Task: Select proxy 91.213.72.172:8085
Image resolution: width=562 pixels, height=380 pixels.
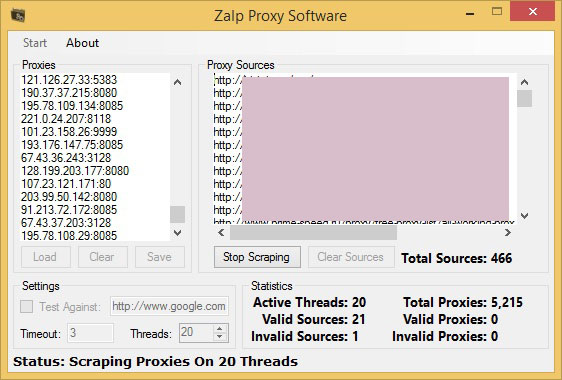Action: [x=69, y=210]
